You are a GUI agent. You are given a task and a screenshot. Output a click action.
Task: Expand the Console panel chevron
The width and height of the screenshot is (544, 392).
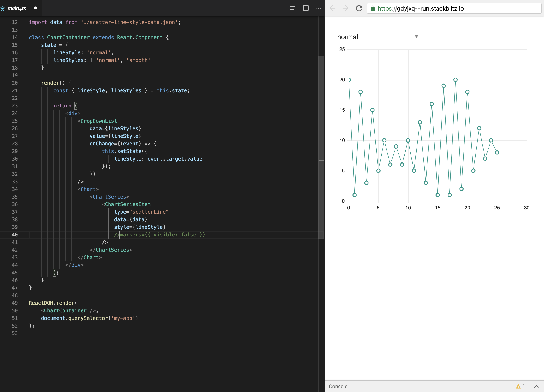[x=537, y=387]
